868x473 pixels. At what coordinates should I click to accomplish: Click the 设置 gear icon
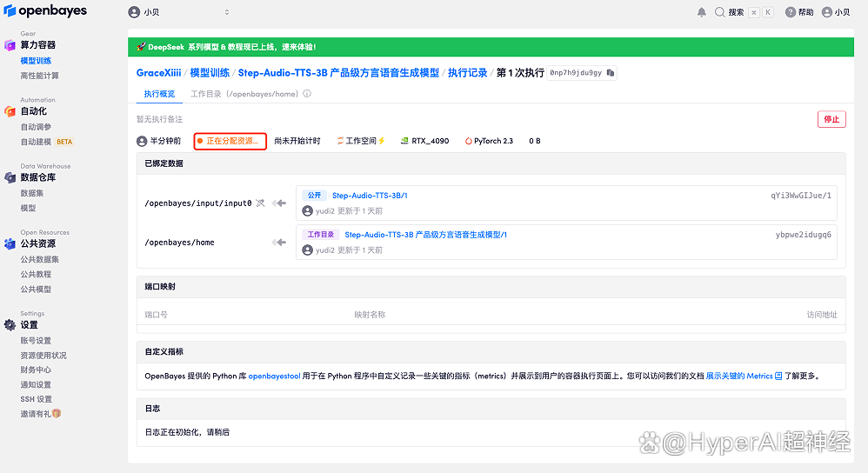10,324
